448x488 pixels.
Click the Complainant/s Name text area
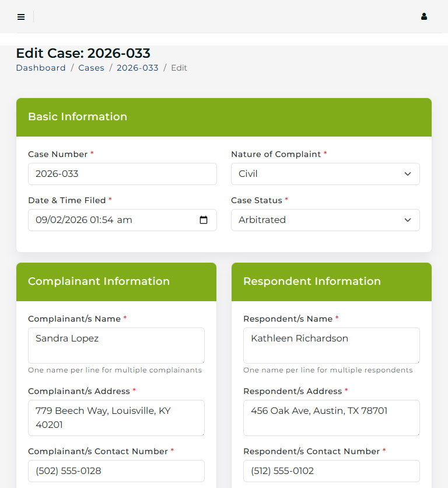(x=116, y=345)
